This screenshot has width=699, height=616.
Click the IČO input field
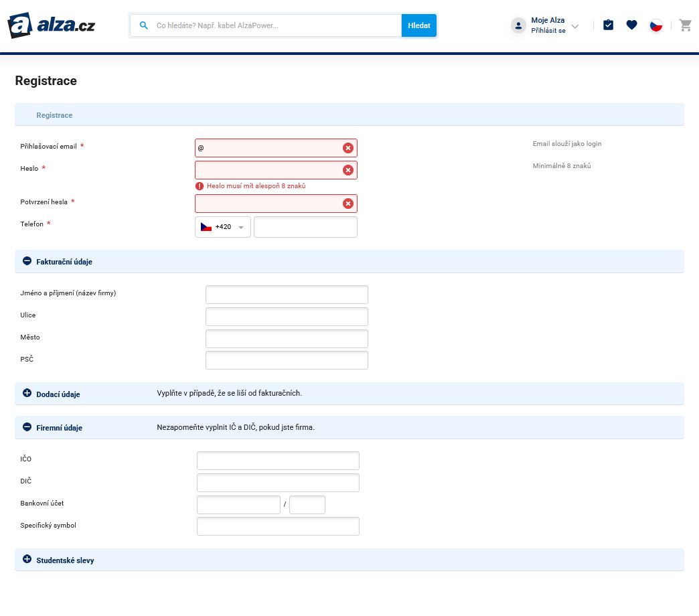coord(277,461)
